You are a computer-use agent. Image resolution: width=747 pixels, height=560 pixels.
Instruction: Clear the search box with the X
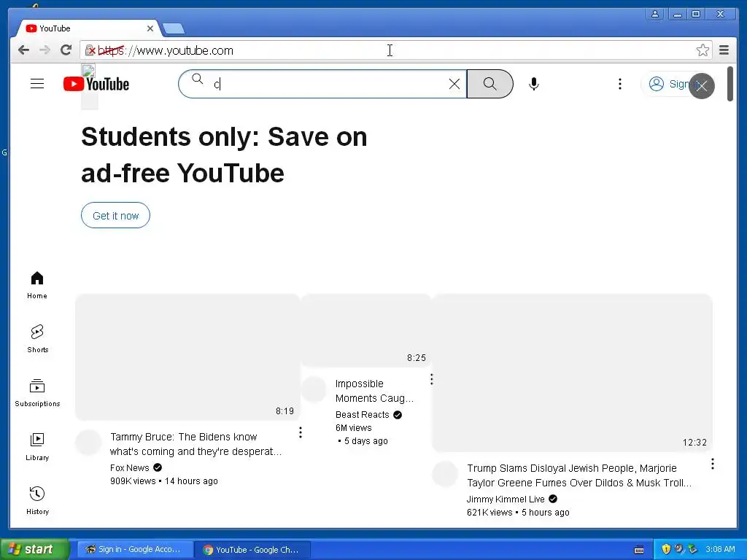pyautogui.click(x=454, y=85)
